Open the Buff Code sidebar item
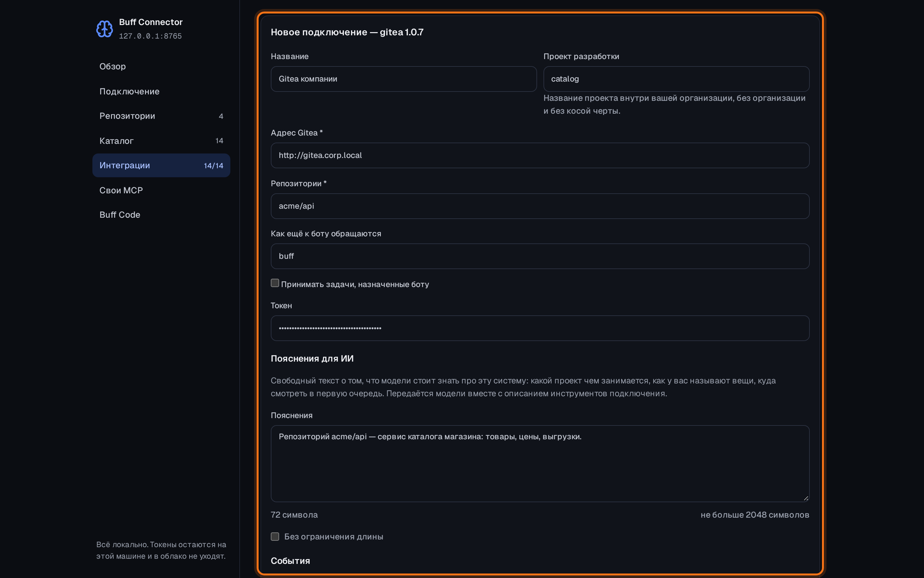Screen dimensions: 924x578 click(161, 215)
